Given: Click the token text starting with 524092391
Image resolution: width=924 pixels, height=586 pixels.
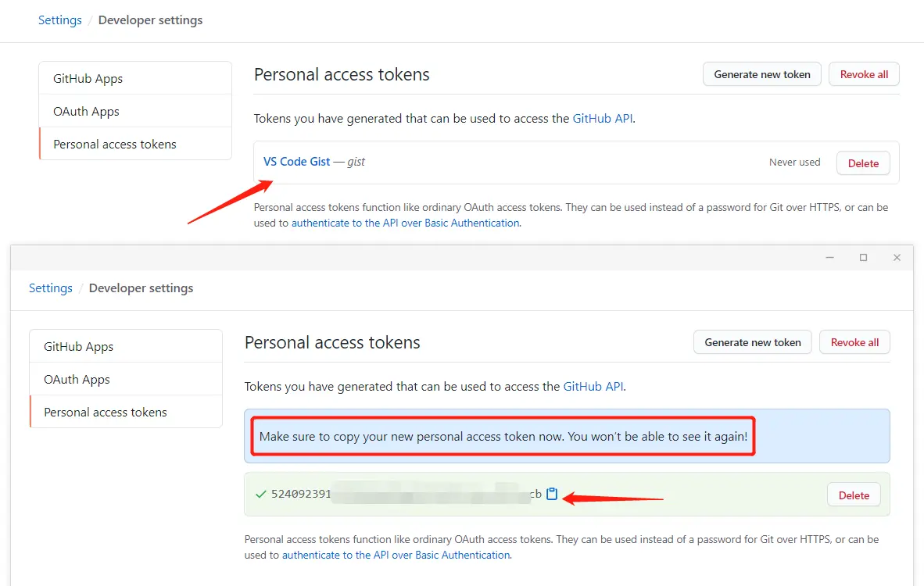Looking at the screenshot, I should 302,494.
